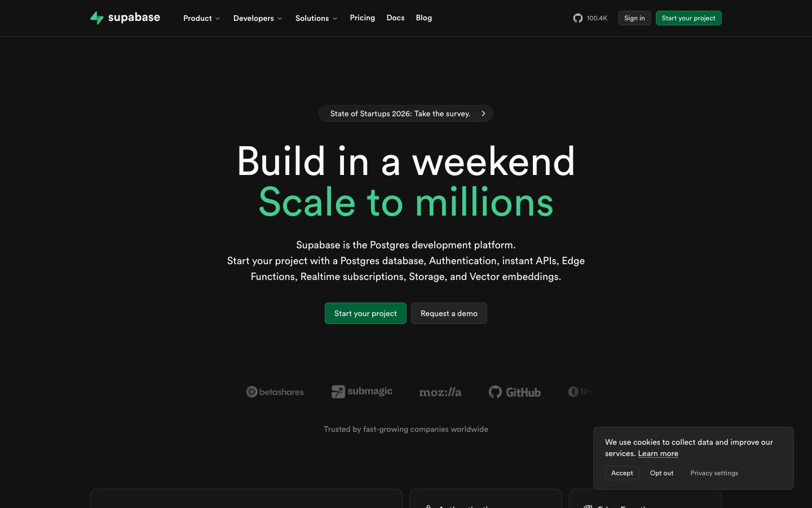Click the submagic company logo
Viewport: 812px width, 508px height.
click(x=361, y=391)
